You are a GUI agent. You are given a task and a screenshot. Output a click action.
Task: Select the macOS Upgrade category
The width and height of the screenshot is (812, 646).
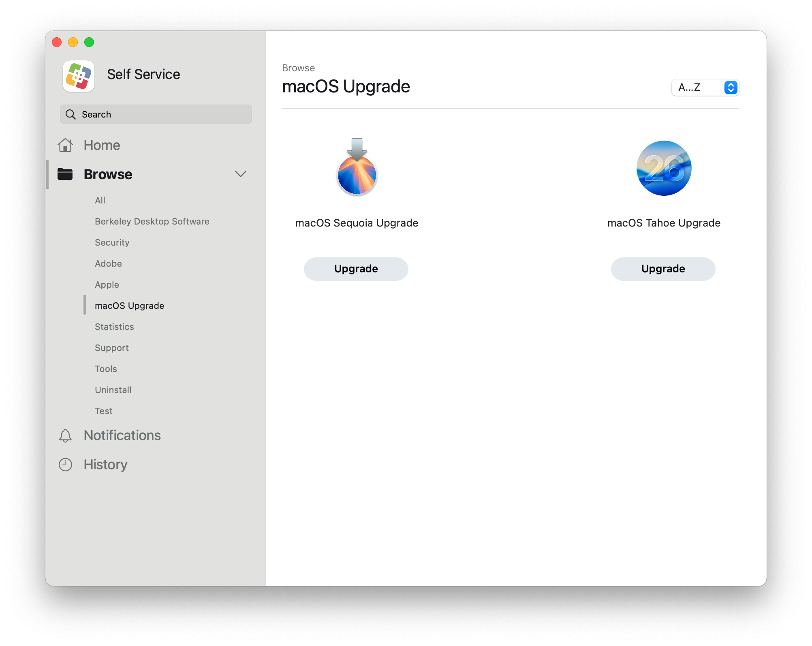click(129, 306)
